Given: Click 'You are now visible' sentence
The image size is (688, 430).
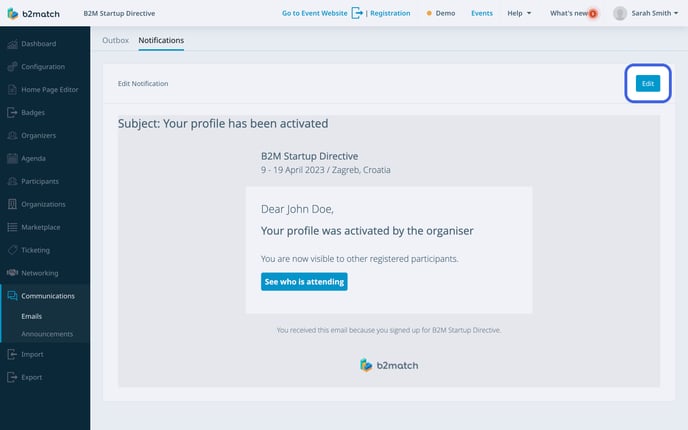Looking at the screenshot, I should 359,259.
